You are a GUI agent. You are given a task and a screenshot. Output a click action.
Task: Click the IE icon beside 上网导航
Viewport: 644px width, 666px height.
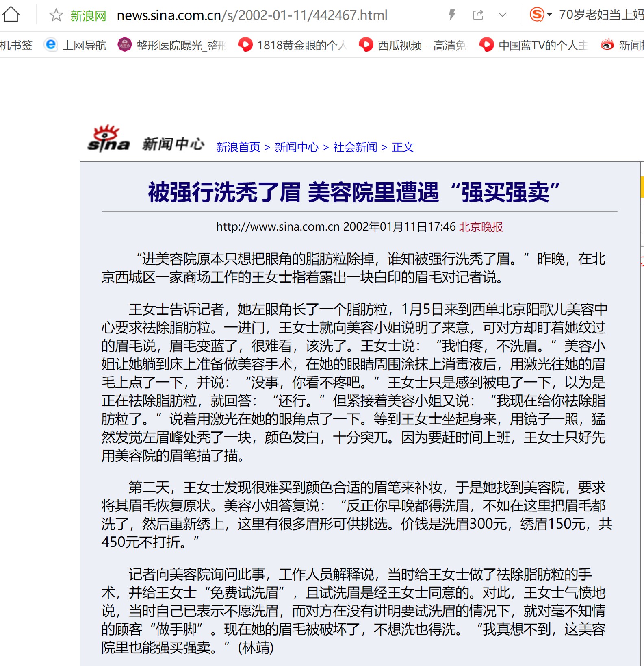click(x=51, y=44)
